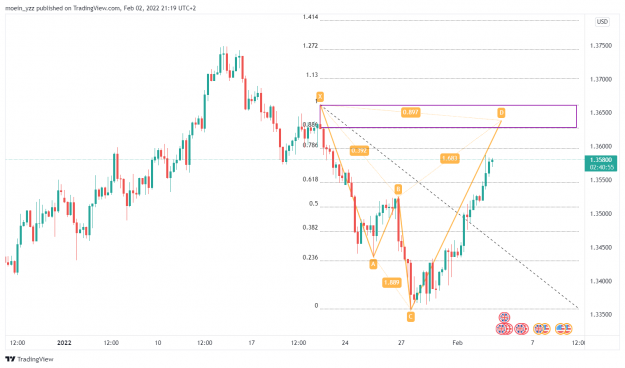Click the 0.392 ratio label

tap(359, 151)
